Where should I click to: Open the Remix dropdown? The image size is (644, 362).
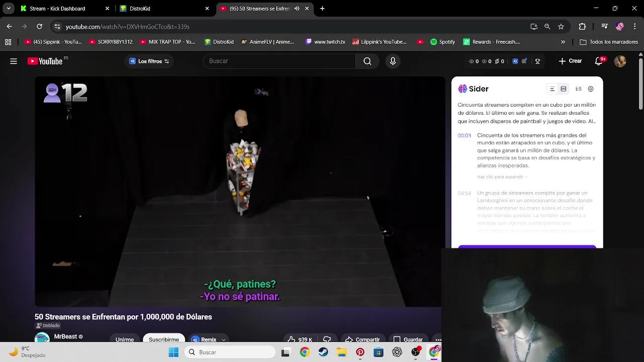209,339
